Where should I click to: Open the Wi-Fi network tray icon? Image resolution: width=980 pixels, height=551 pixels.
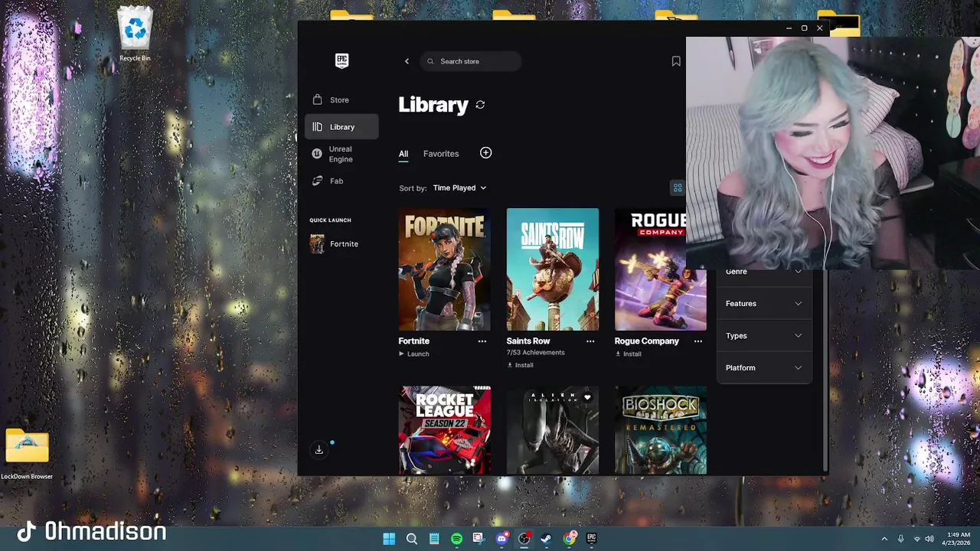(917, 539)
